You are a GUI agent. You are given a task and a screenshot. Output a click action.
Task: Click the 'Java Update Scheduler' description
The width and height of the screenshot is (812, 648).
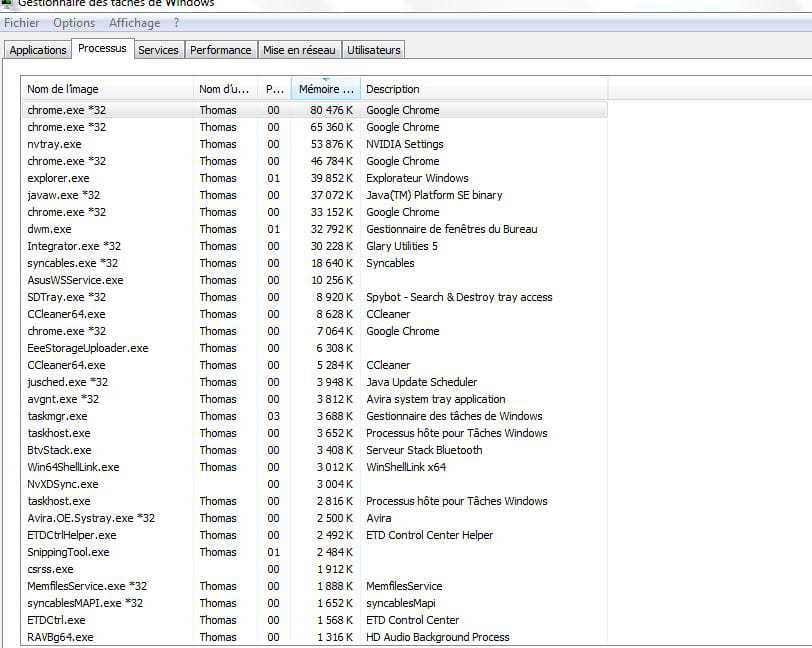(422, 382)
